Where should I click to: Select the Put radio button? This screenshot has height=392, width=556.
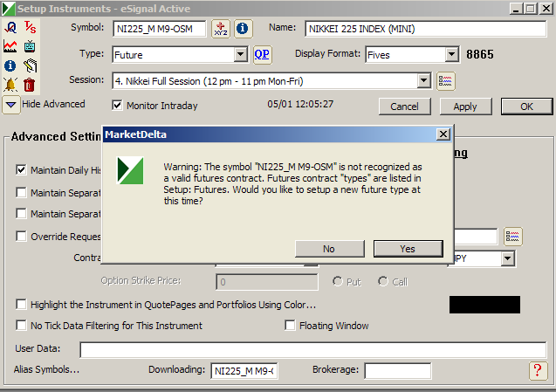[x=338, y=281]
